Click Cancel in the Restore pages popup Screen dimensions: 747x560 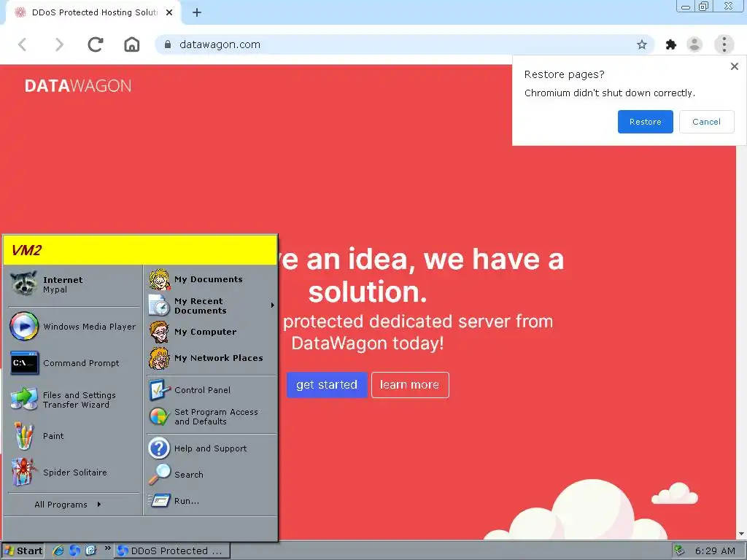click(706, 122)
